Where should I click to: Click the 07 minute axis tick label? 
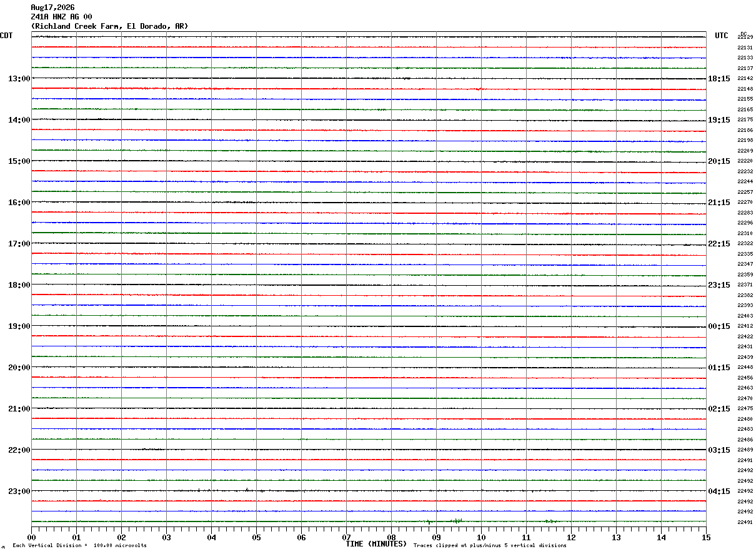click(346, 537)
